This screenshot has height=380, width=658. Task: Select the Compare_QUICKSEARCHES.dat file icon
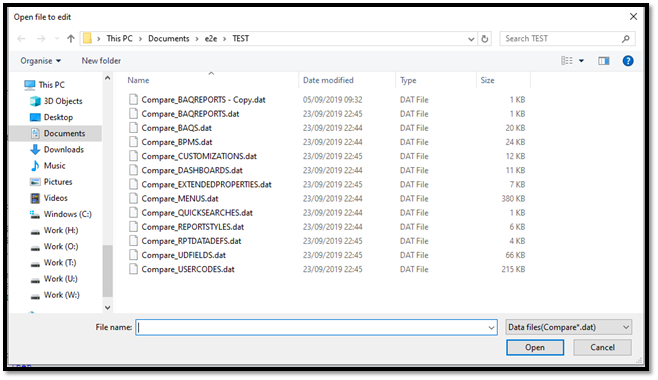[x=133, y=213]
